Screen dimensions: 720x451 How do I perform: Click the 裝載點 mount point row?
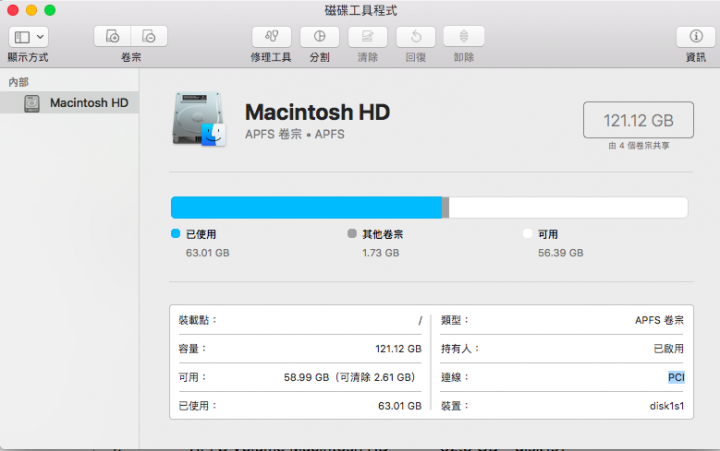tap(300, 320)
